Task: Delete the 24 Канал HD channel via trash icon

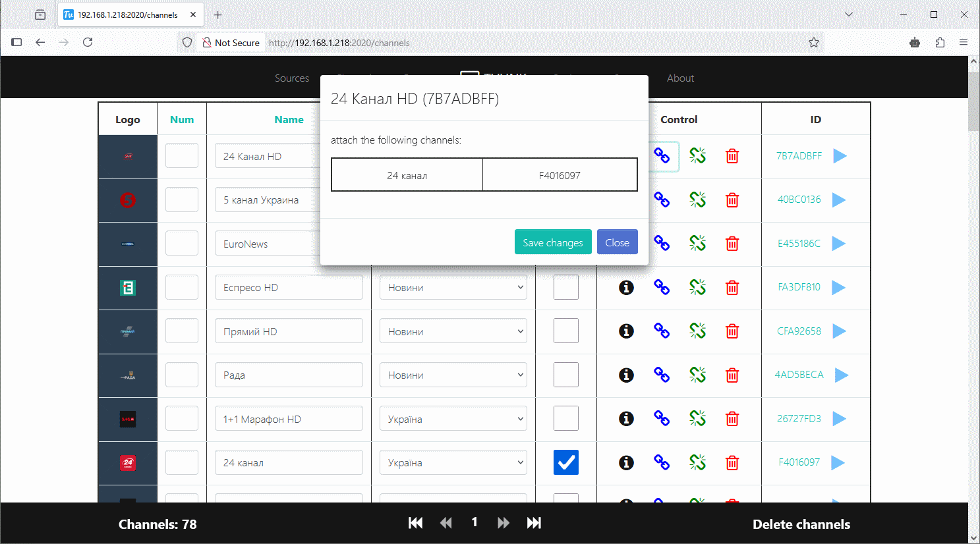Action: [x=732, y=156]
